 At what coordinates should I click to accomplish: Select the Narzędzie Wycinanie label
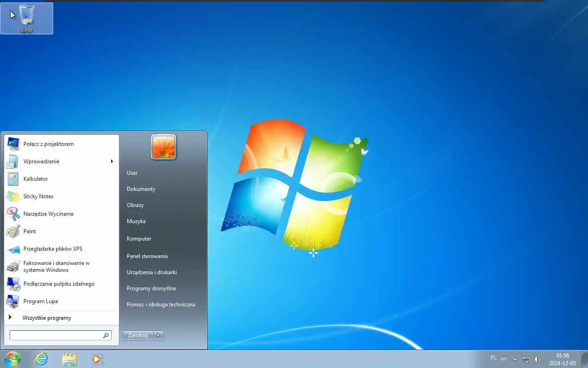[49, 214]
